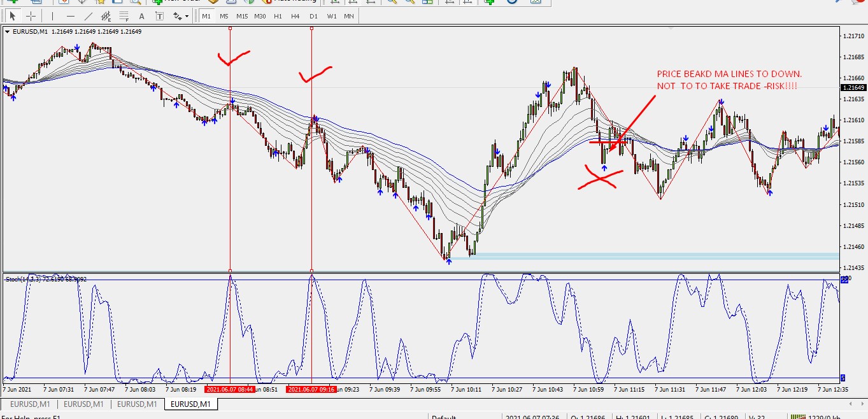Select the equidistant channel tool
The height and width of the screenshot is (419, 868).
pos(106,16)
